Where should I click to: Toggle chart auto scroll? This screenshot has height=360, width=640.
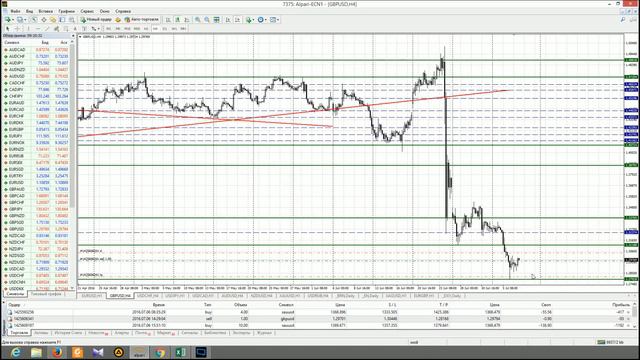(x=227, y=20)
